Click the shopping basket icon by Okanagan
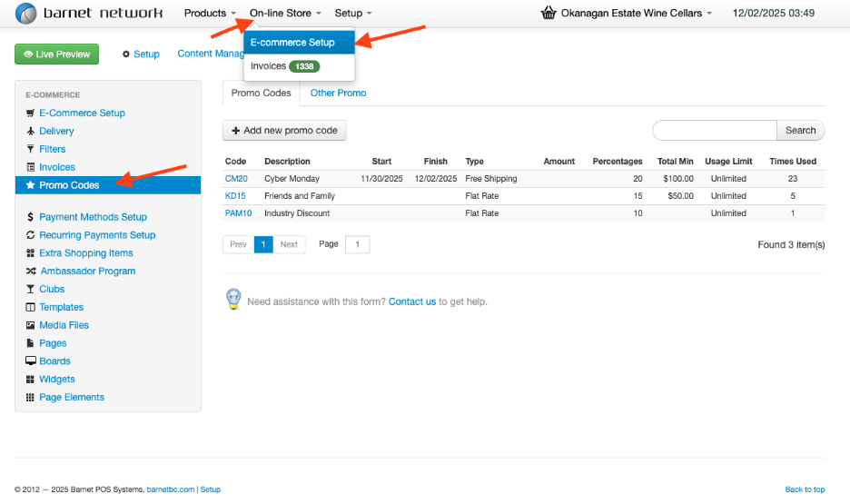The width and height of the screenshot is (850, 504). click(x=549, y=13)
